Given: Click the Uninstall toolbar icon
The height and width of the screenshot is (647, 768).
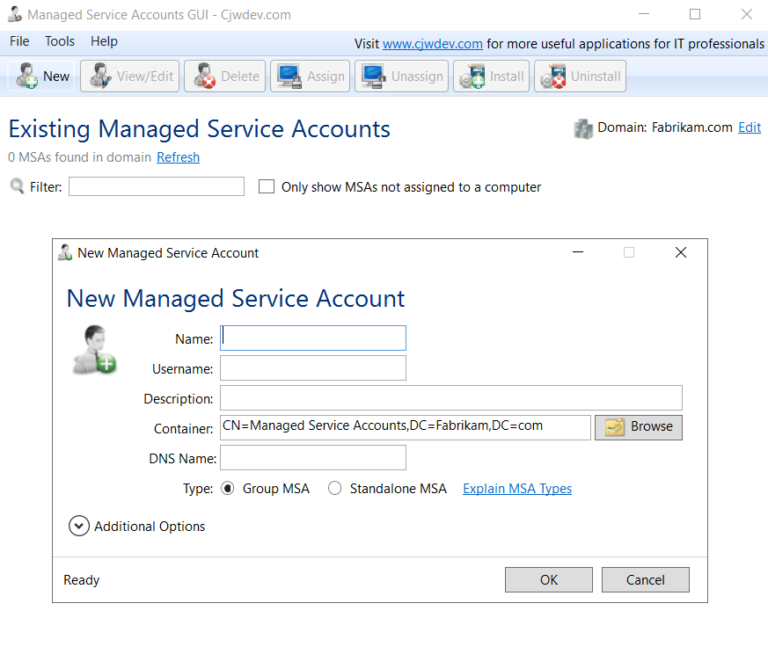Looking at the screenshot, I should pos(553,76).
